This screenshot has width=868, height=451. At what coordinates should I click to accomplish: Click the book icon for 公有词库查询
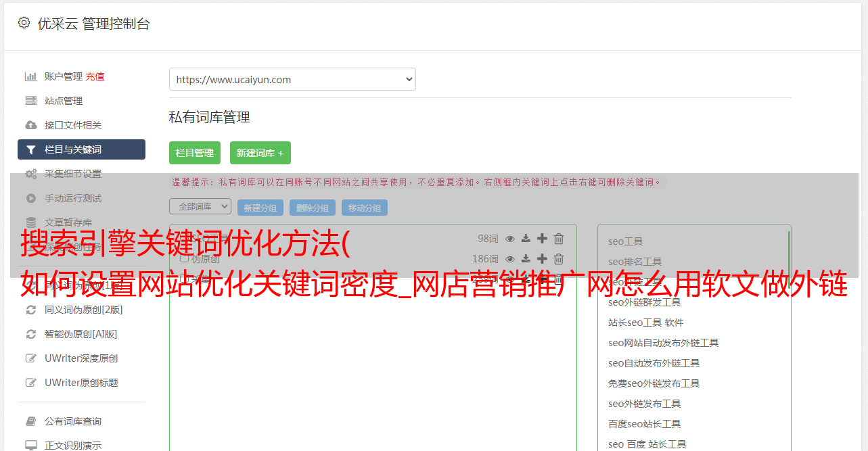pyautogui.click(x=31, y=421)
